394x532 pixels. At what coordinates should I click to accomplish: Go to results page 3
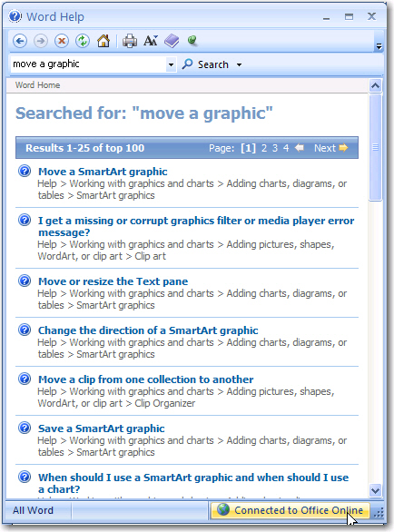pyautogui.click(x=275, y=148)
